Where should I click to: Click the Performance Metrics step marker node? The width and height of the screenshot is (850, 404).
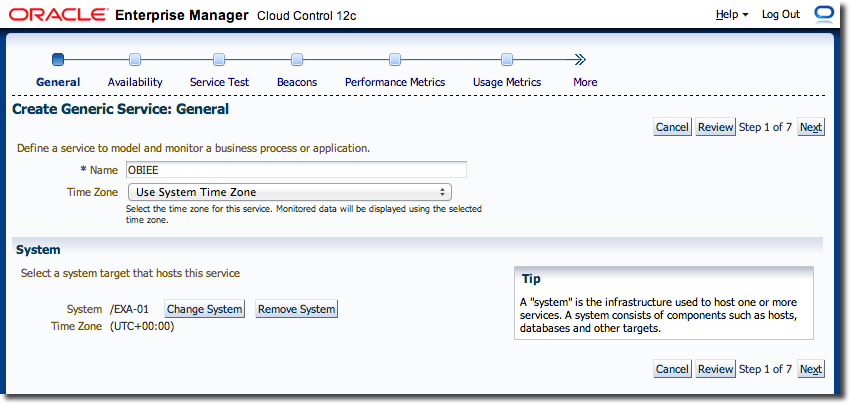(395, 59)
